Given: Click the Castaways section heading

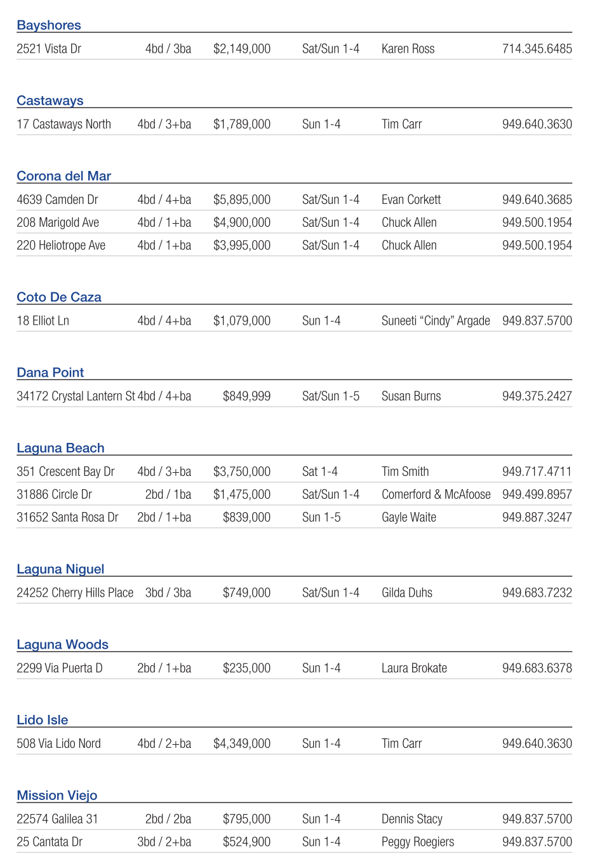Looking at the screenshot, I should [50, 100].
